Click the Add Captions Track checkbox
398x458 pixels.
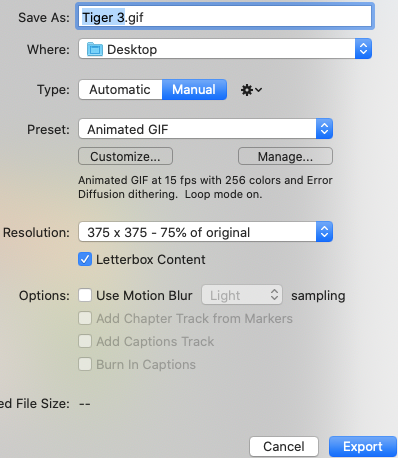[x=85, y=341]
